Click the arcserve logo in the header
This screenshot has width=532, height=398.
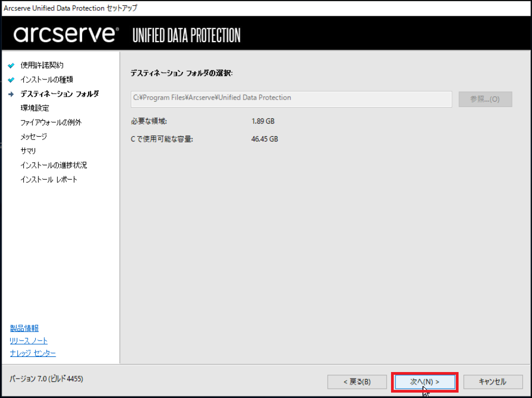(66, 34)
